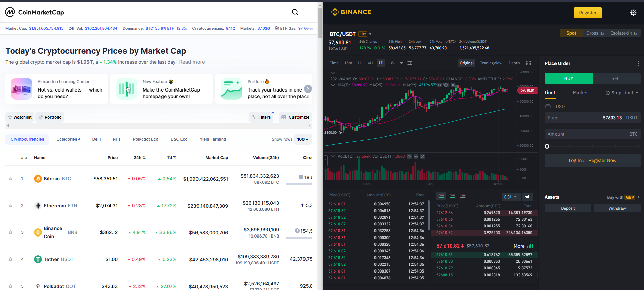Star Ethereum to add to watchlist
644x290 pixels.
tap(10, 206)
